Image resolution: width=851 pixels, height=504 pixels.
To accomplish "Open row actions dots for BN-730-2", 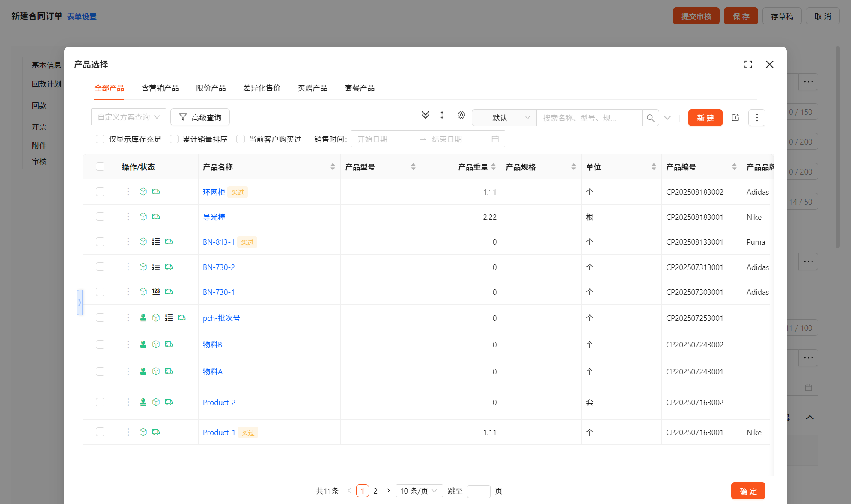I will point(128,267).
